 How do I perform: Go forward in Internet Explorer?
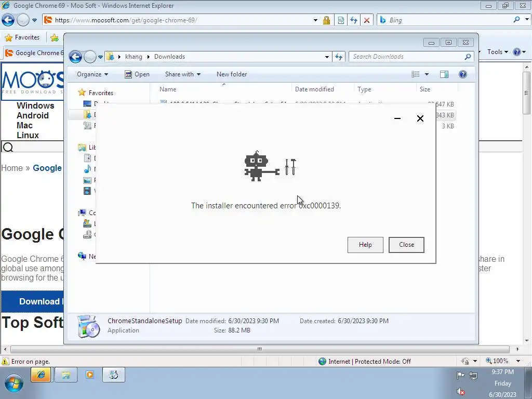23,20
